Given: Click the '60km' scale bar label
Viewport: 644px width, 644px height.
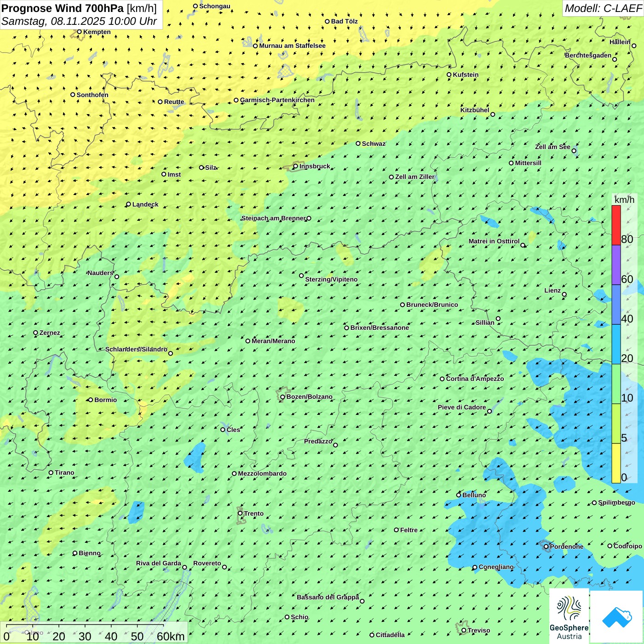Looking at the screenshot, I should (x=171, y=636).
